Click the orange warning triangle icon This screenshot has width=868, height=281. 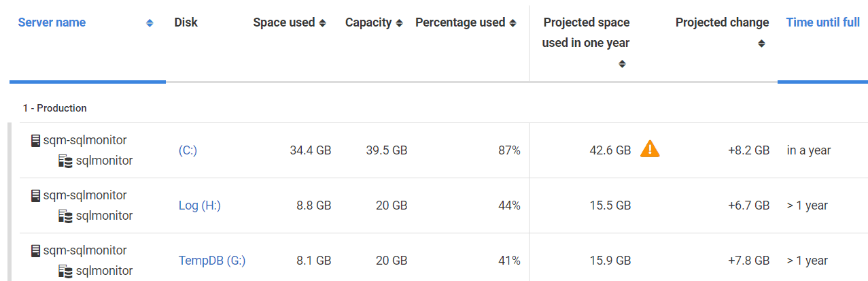[650, 149]
